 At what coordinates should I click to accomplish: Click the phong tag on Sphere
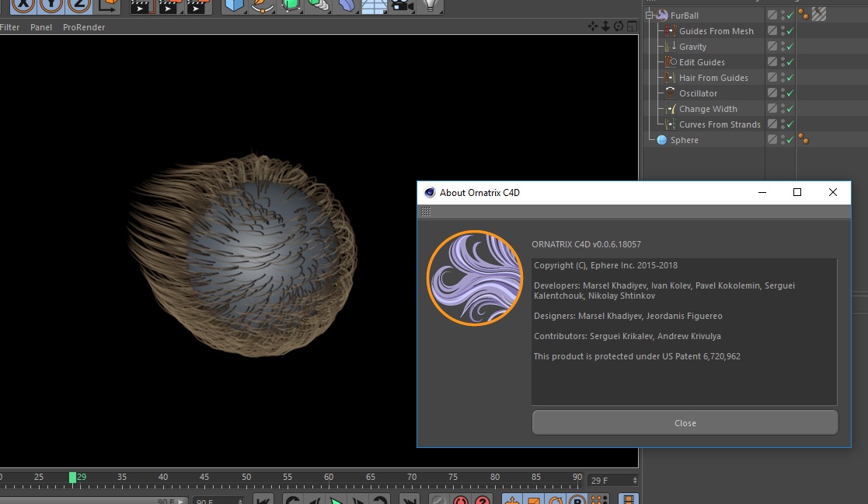tap(804, 140)
